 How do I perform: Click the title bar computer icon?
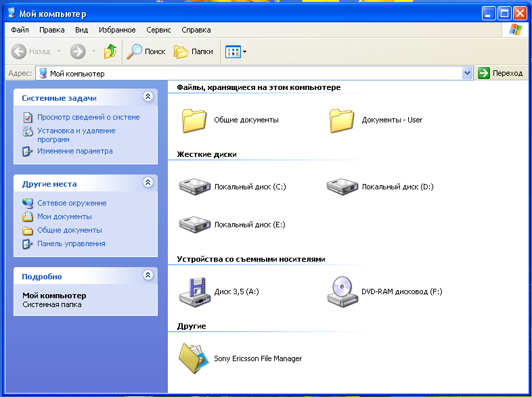(12, 13)
